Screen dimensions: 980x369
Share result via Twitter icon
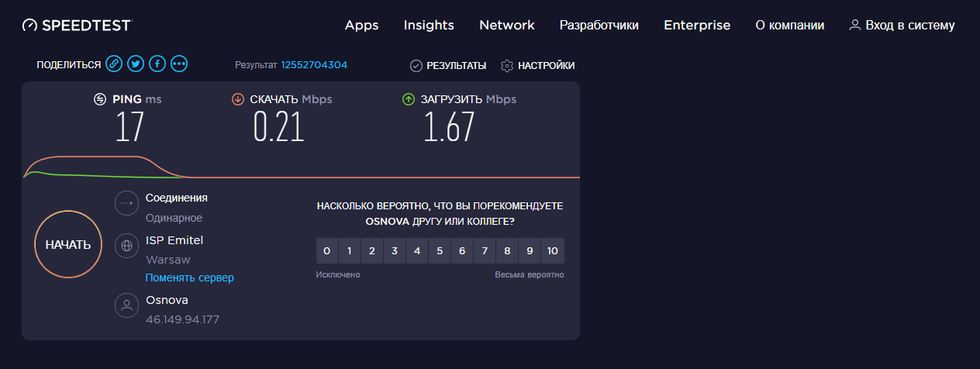pos(136,64)
